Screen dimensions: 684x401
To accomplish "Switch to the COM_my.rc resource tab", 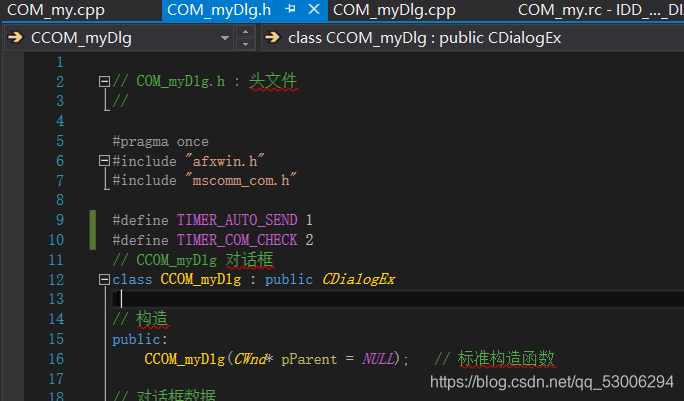I will [600, 10].
